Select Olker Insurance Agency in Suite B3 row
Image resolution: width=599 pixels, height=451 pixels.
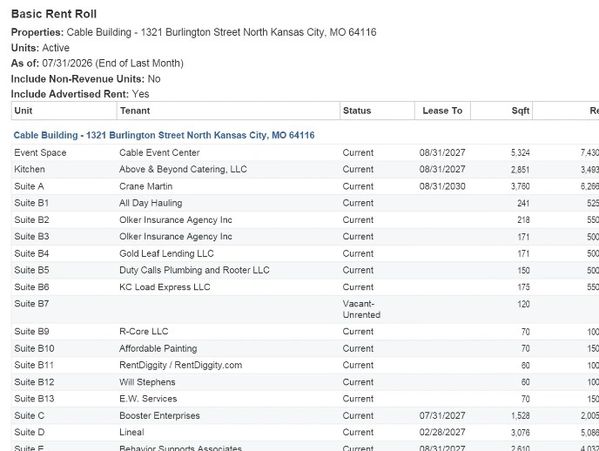[x=175, y=236]
